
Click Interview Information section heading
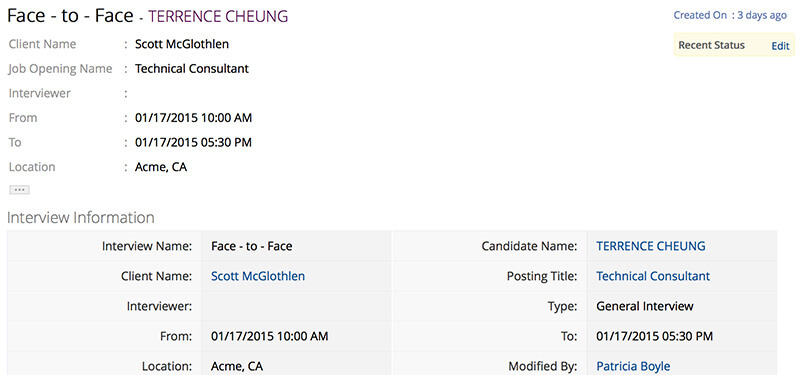pos(81,217)
